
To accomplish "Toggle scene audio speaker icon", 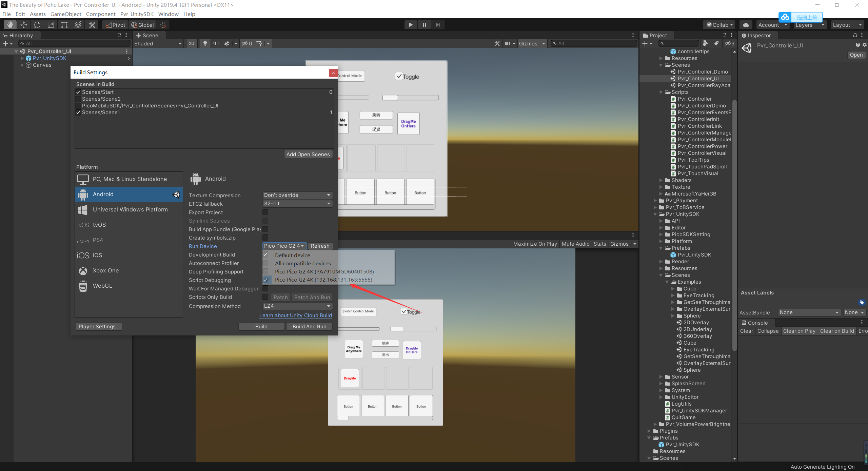I will [216, 43].
